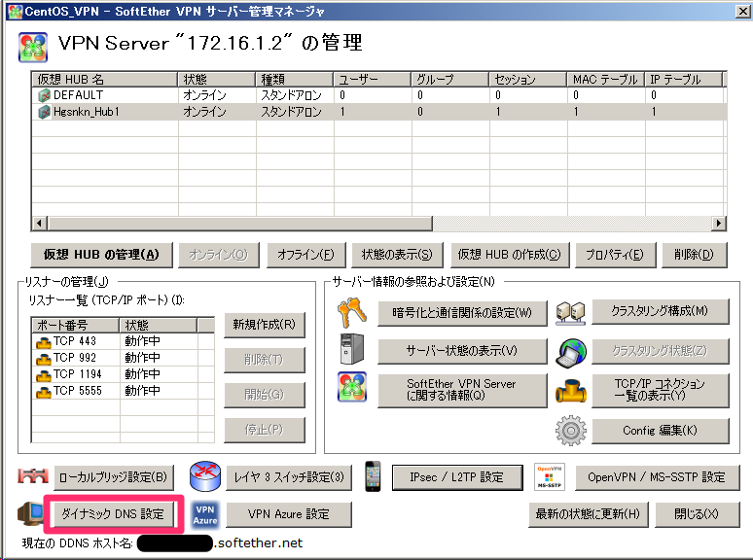Sort by ポート番号 column header

[x=75, y=326]
